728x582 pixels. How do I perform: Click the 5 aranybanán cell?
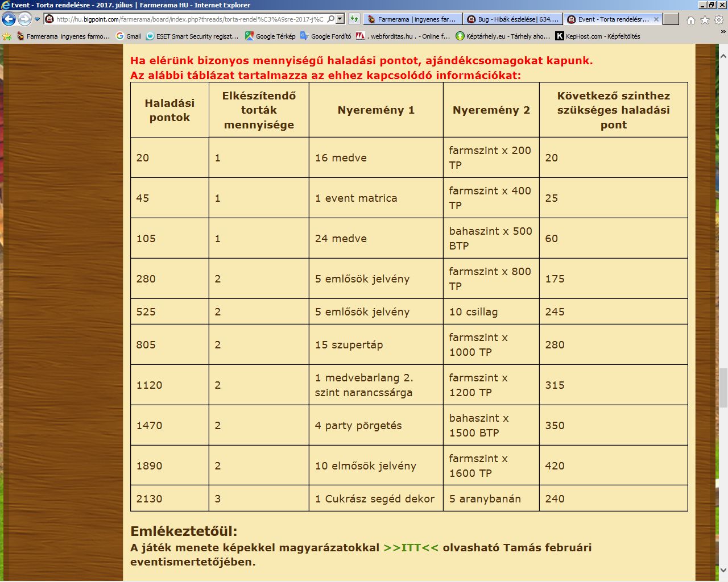[491, 498]
